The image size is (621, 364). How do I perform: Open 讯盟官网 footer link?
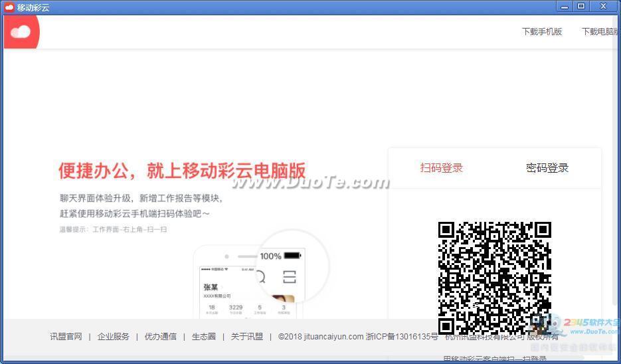click(66, 337)
